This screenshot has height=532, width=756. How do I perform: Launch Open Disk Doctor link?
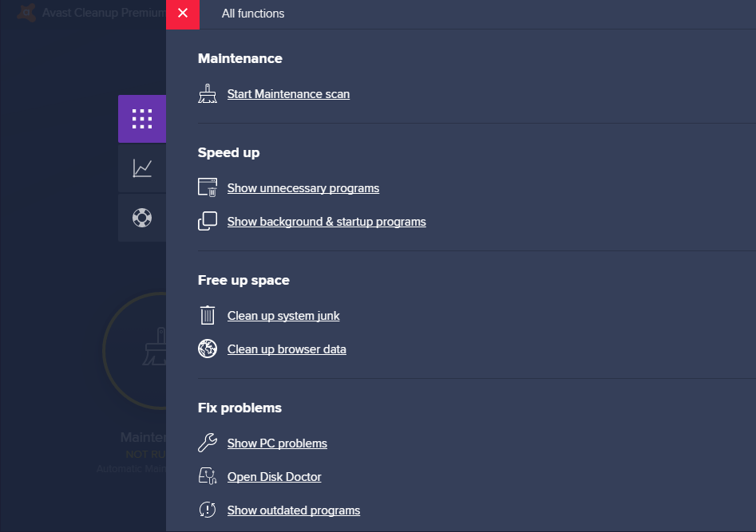(x=274, y=477)
